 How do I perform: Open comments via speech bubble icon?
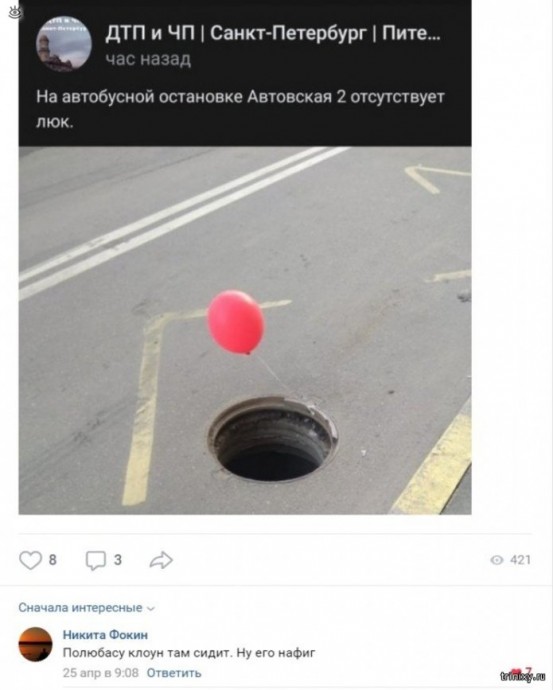(96, 560)
